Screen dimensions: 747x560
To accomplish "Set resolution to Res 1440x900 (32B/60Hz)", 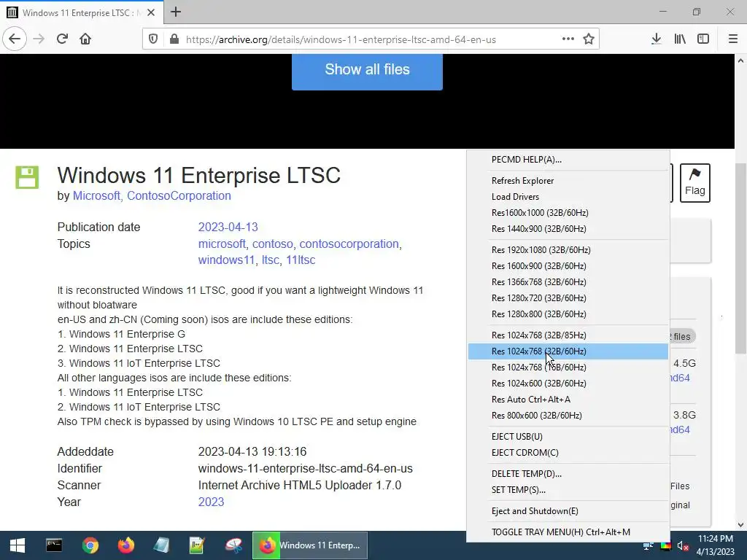I will 568,228.
